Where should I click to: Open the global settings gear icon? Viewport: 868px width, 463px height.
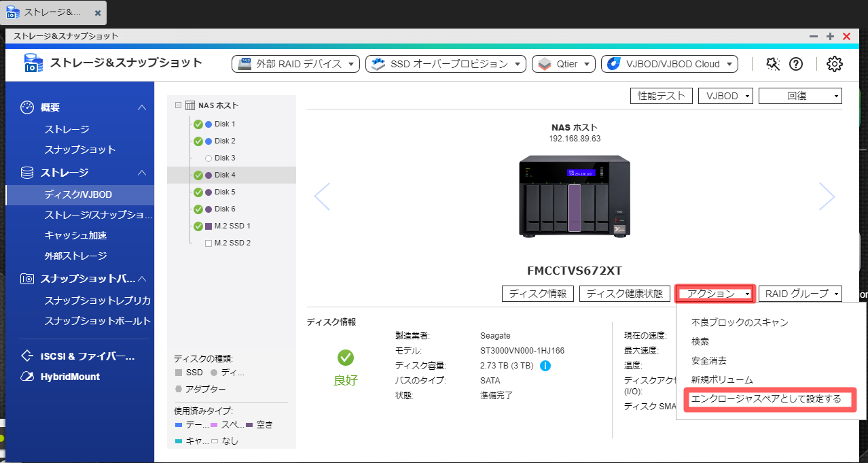tap(834, 64)
